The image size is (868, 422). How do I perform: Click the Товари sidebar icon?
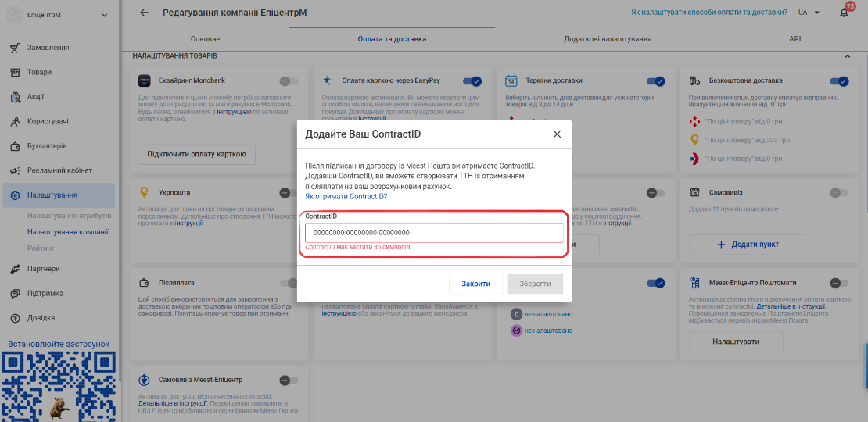[16, 73]
